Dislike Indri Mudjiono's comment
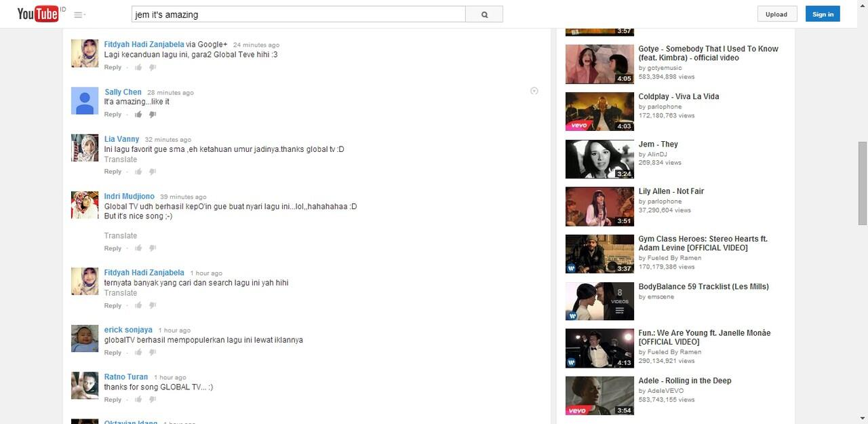 (x=153, y=248)
